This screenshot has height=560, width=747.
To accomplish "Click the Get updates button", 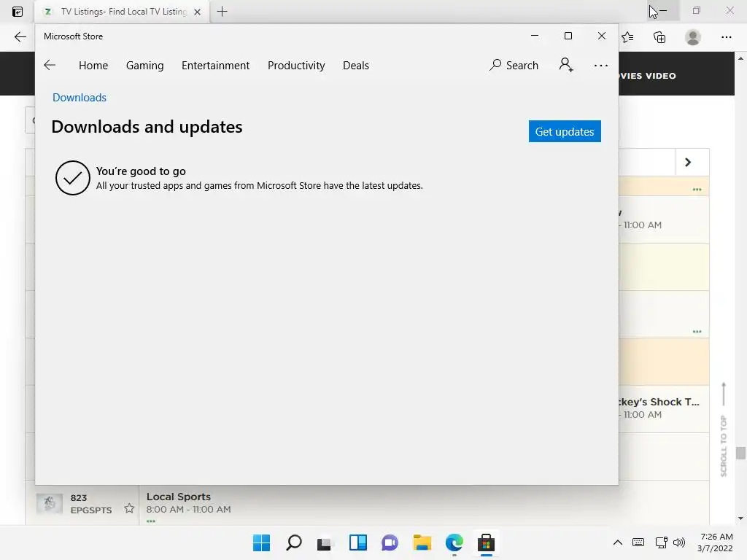I will point(565,131).
